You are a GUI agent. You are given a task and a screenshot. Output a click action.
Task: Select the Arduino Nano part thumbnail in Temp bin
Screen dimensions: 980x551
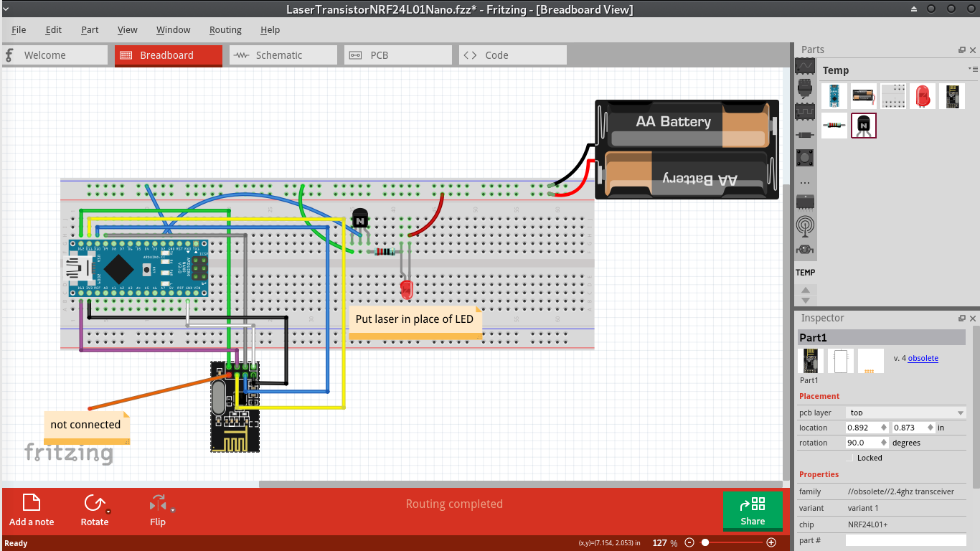tap(834, 96)
